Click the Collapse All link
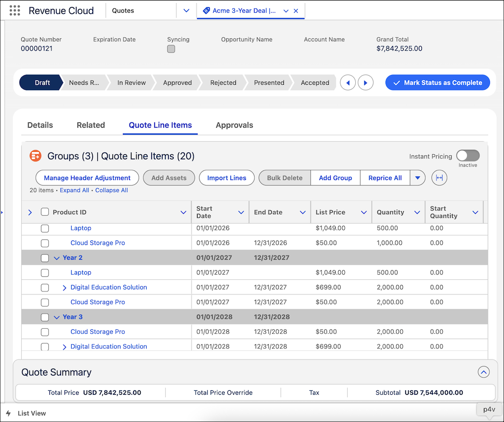The width and height of the screenshot is (504, 422). (x=111, y=191)
